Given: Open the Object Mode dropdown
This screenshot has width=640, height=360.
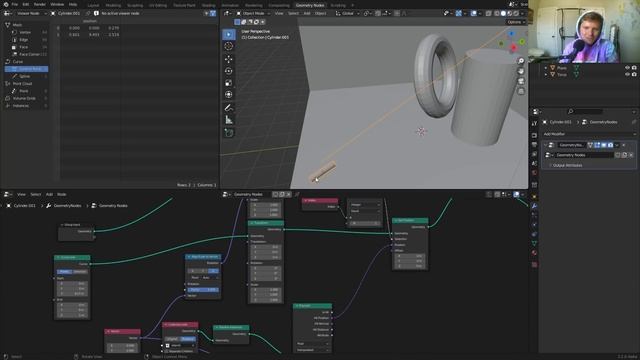Looking at the screenshot, I should click(253, 13).
